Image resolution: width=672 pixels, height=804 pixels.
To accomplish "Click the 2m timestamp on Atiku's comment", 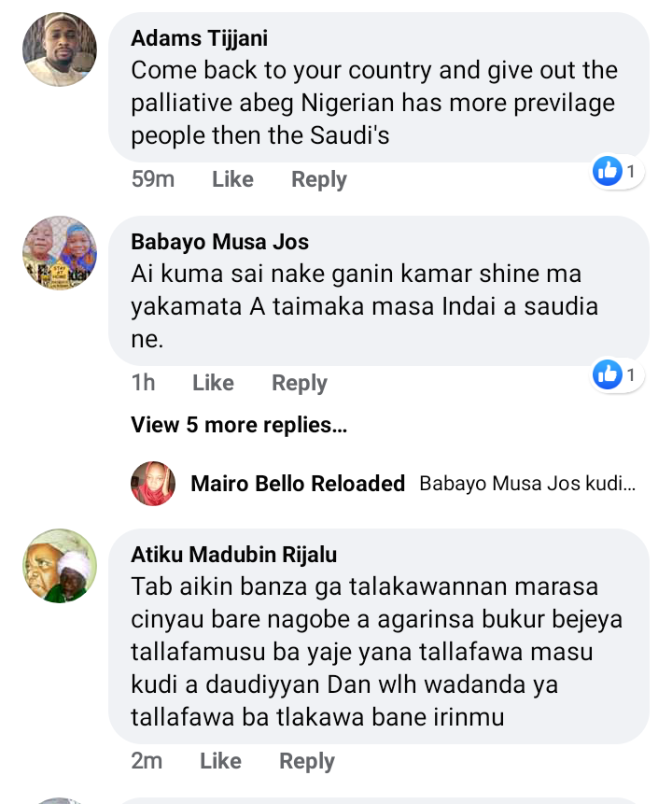I will (x=147, y=761).
